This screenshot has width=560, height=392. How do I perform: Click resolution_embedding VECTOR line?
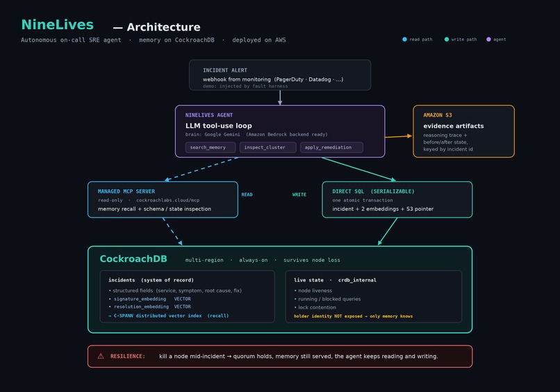tap(149, 307)
